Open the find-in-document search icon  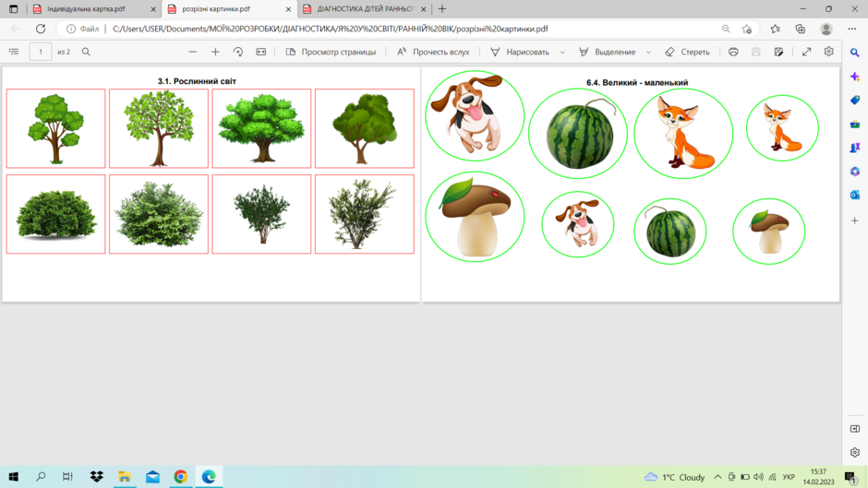tap(86, 52)
